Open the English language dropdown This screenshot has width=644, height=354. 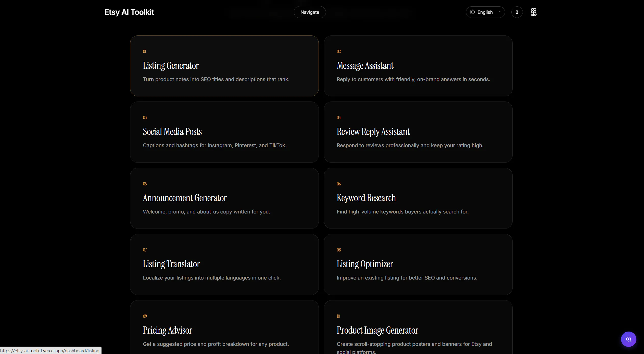point(485,12)
